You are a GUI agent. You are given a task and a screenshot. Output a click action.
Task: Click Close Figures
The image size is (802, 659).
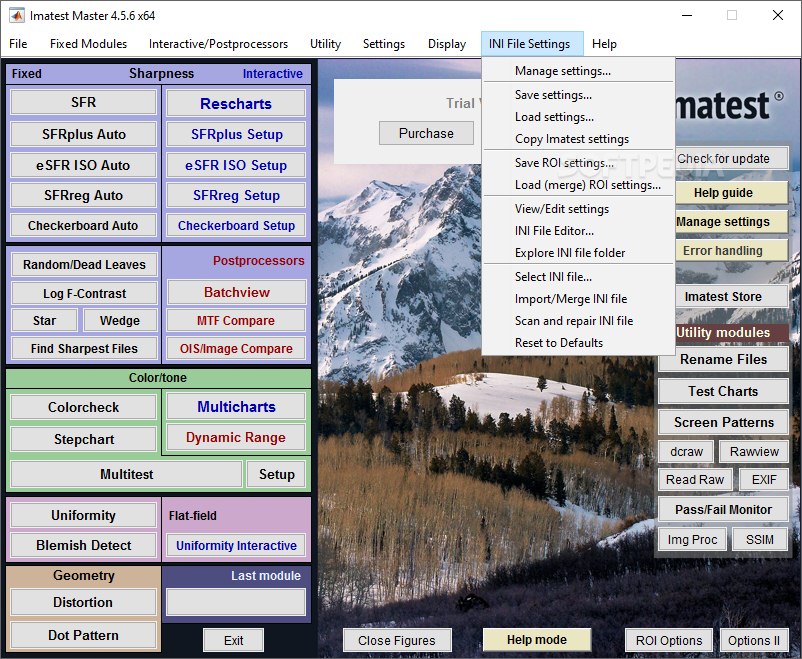point(397,641)
